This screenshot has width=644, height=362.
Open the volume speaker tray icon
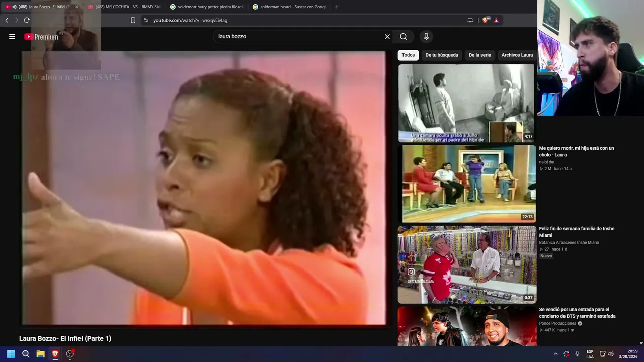pos(611,354)
